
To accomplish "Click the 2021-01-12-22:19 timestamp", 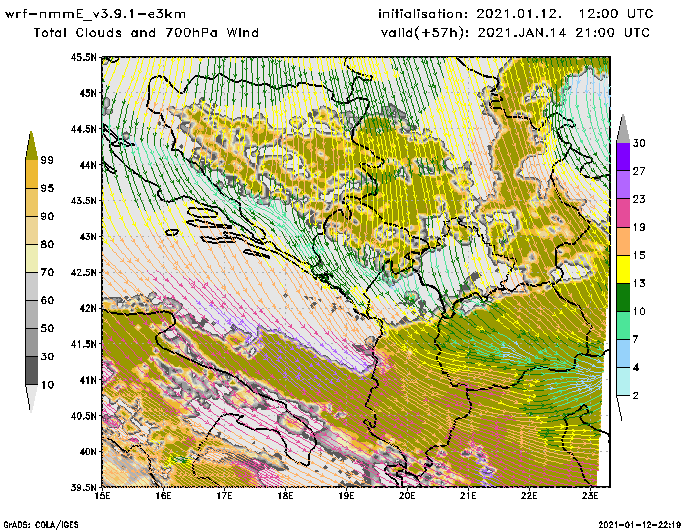I will tap(639, 525).
